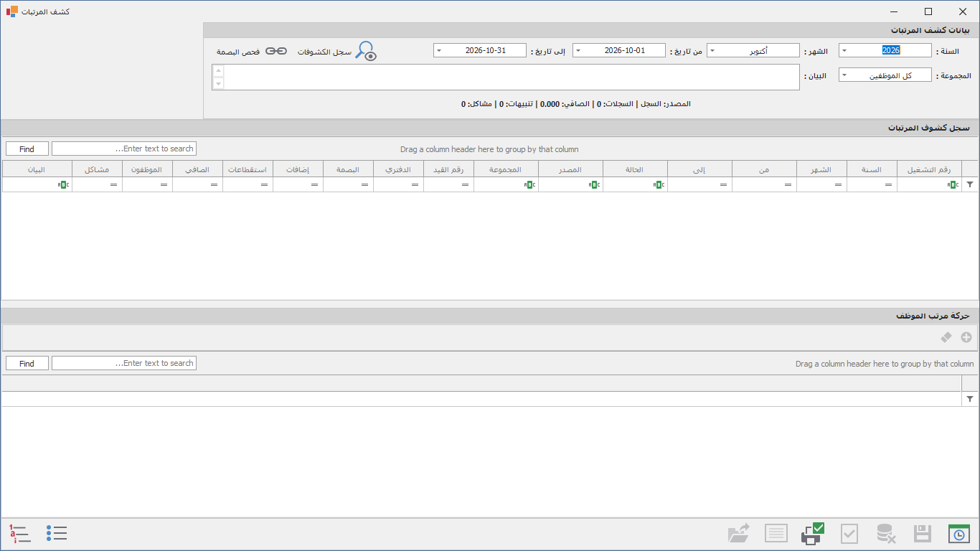Click the filter funnel icon in lower grid
Viewport: 980px width, 551px height.
click(x=970, y=399)
